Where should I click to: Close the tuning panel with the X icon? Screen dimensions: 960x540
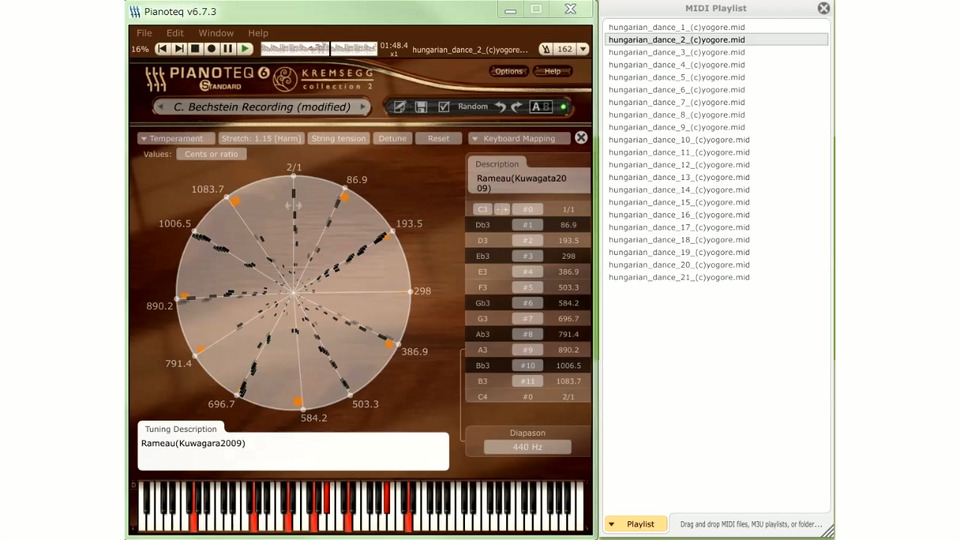(581, 138)
